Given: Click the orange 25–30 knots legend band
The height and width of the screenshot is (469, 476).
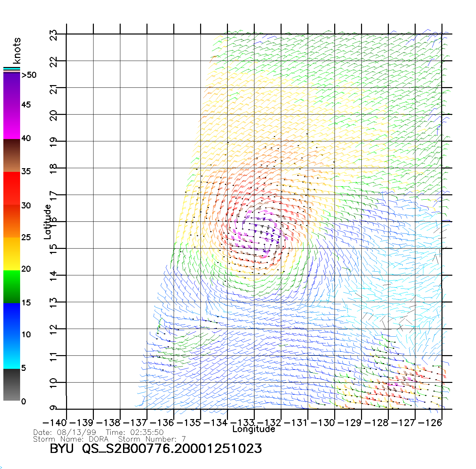Looking at the screenshot, I should pyautogui.click(x=12, y=221).
